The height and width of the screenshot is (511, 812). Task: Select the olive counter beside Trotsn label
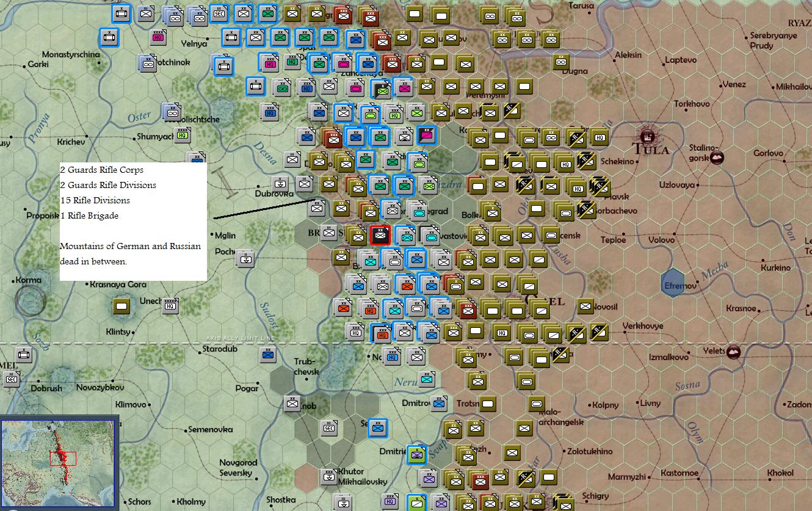(x=488, y=404)
